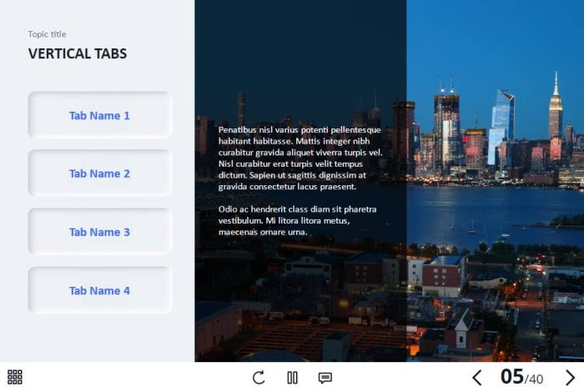The image size is (584, 392).
Task: Pause the slide playback
Action: click(292, 378)
